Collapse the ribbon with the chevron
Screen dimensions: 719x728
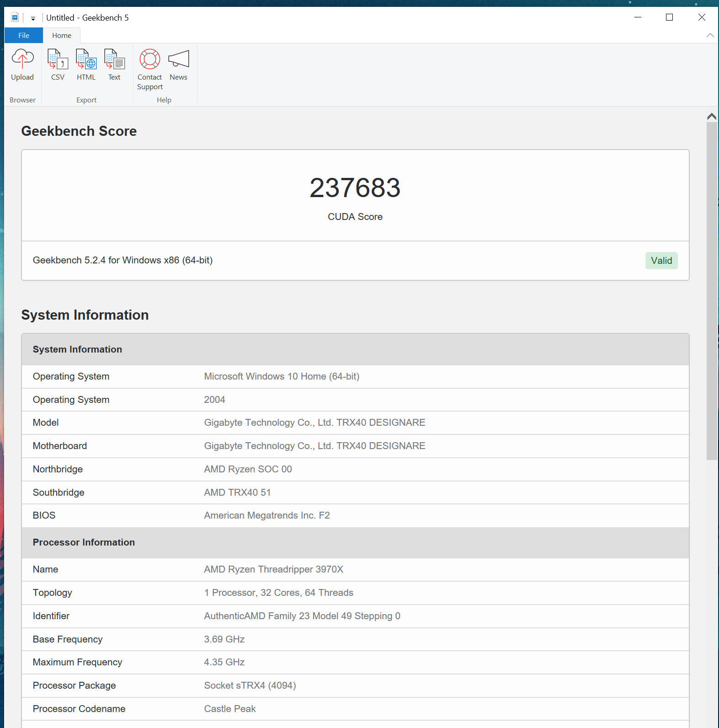click(x=710, y=35)
